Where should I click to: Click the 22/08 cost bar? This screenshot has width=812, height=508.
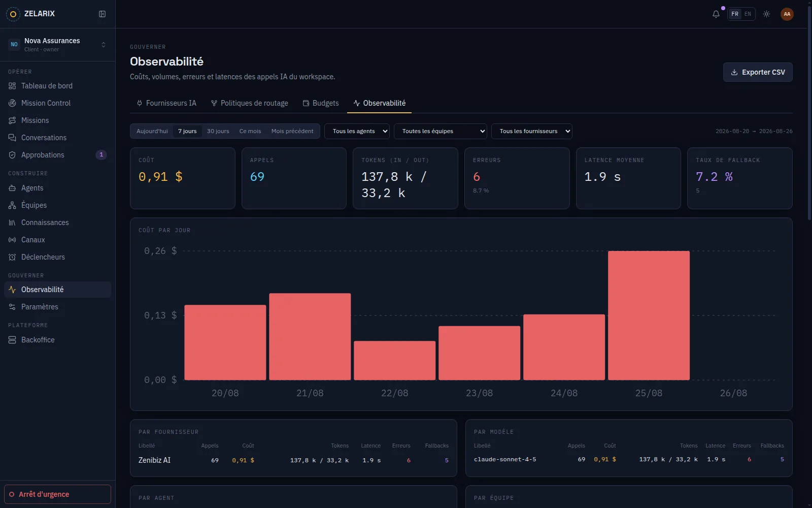394,361
